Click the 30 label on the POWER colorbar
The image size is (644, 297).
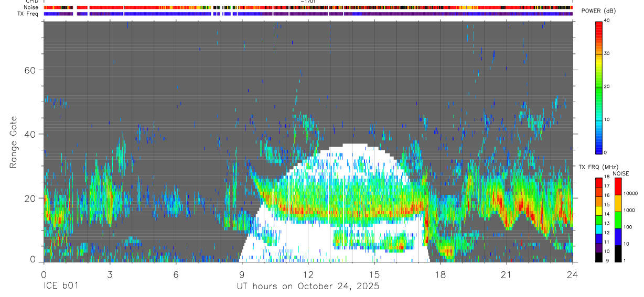pos(607,53)
